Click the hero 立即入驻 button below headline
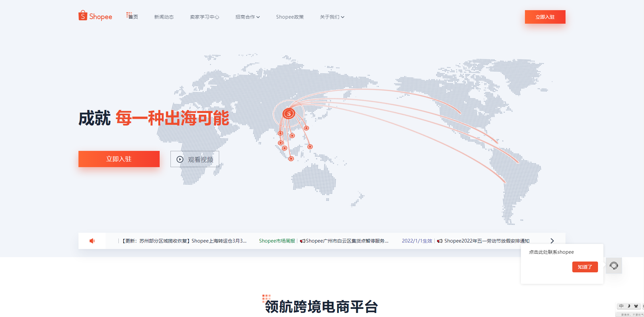The width and height of the screenshot is (644, 317). (x=119, y=159)
